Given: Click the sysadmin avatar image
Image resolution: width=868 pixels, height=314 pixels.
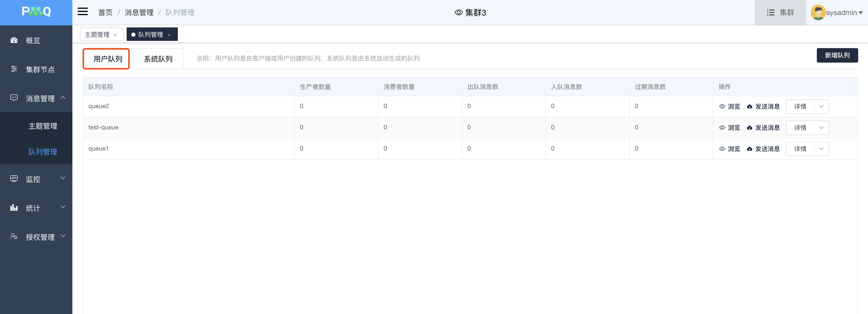Looking at the screenshot, I should pyautogui.click(x=818, y=12).
